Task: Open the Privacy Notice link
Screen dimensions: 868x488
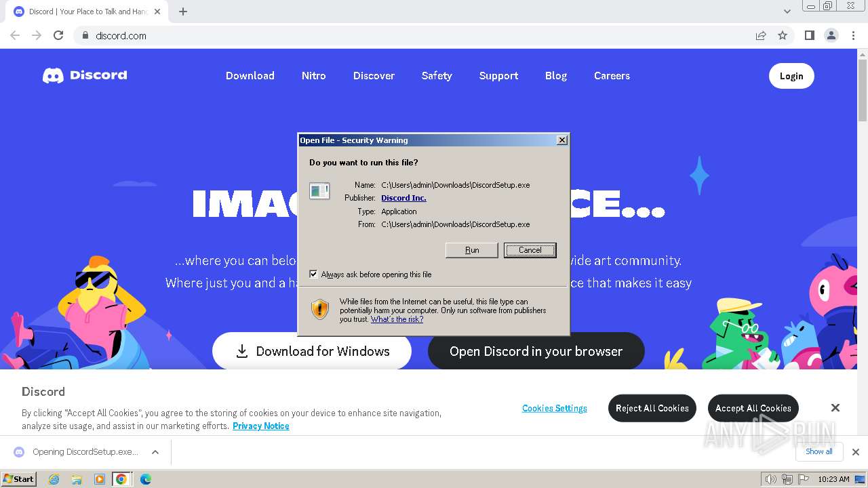Action: click(x=261, y=426)
